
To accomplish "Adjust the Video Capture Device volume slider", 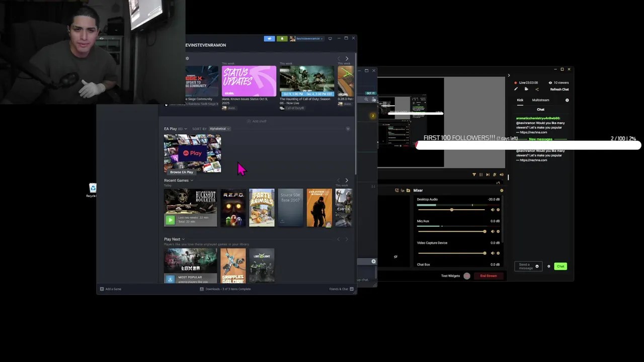I will (451, 253).
